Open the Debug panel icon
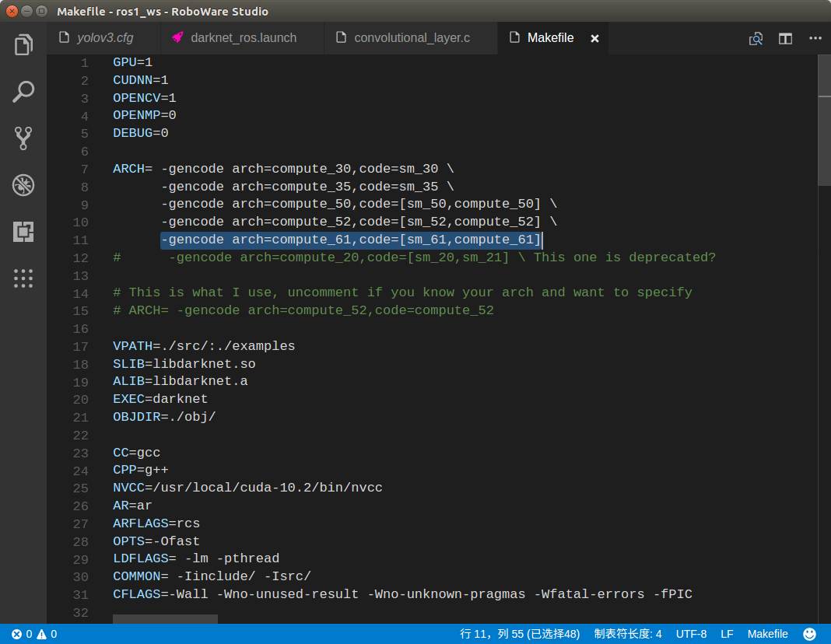The image size is (831, 644). point(23,185)
